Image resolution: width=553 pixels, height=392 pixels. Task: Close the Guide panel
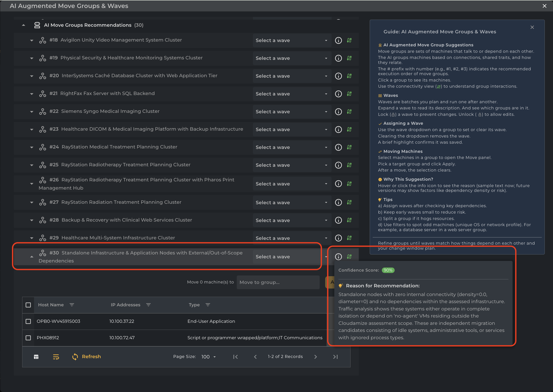[532, 27]
